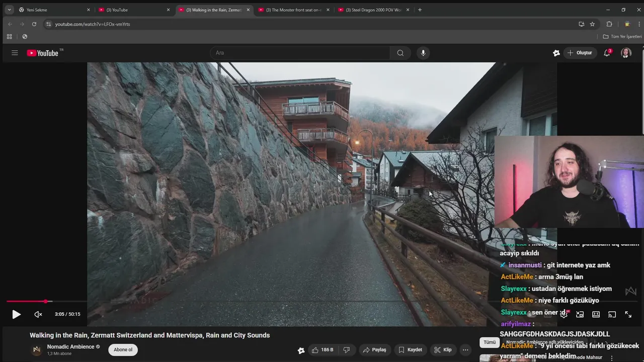Image resolution: width=644 pixels, height=362 pixels.
Task: Open the browser extensions puzzle icon
Action: click(x=609, y=24)
